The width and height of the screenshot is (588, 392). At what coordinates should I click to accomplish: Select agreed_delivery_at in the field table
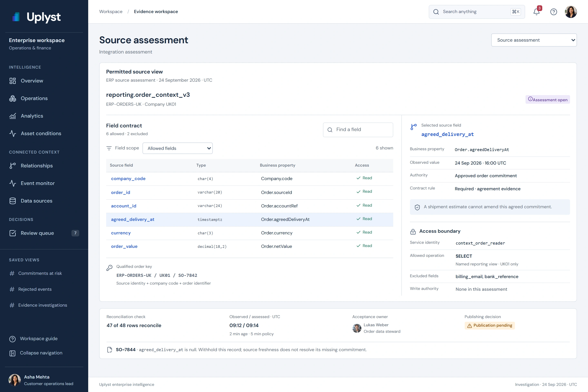click(x=133, y=219)
